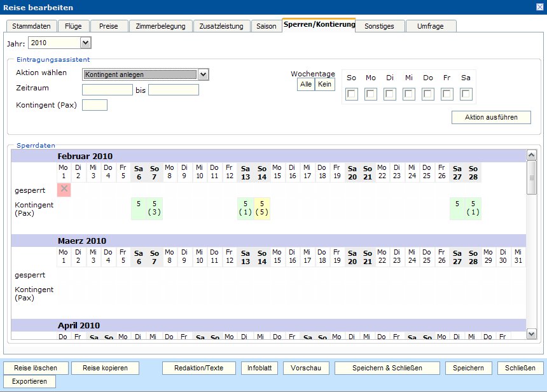The width and height of the screenshot is (547, 392).
Task: Open the Preise tab
Action: (x=108, y=26)
